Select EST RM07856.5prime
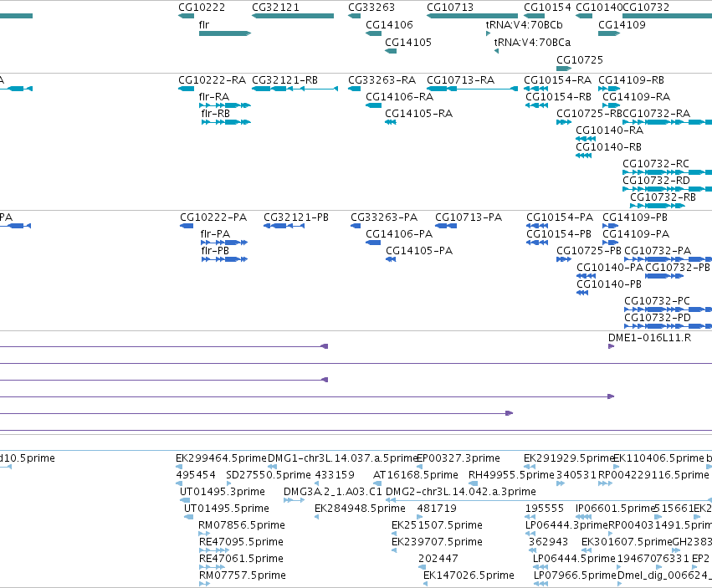Viewport: 712px width, 588px height. (x=242, y=526)
